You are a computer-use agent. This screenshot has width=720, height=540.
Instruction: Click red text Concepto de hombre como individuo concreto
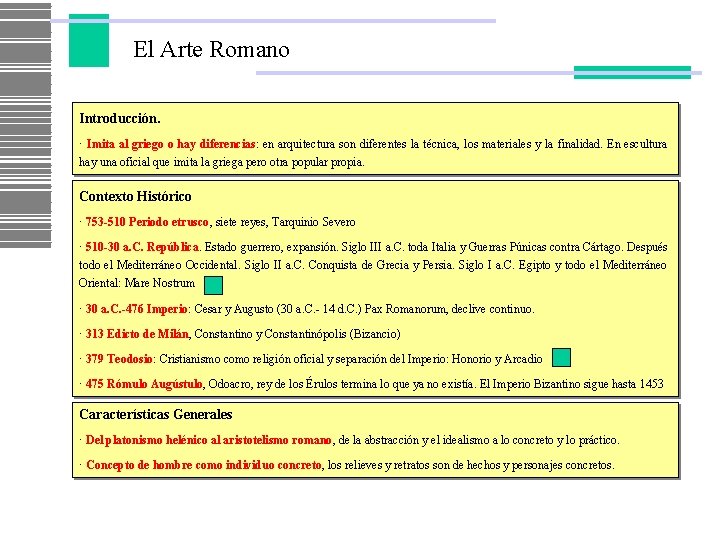(204, 465)
